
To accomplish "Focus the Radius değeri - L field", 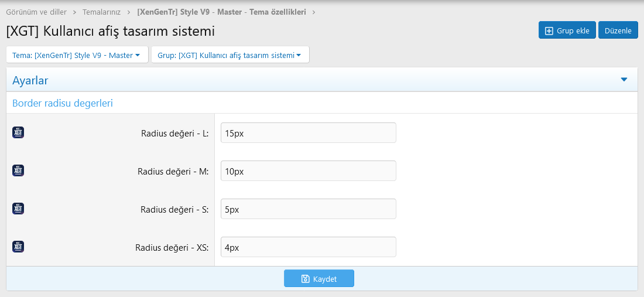I will (308, 133).
